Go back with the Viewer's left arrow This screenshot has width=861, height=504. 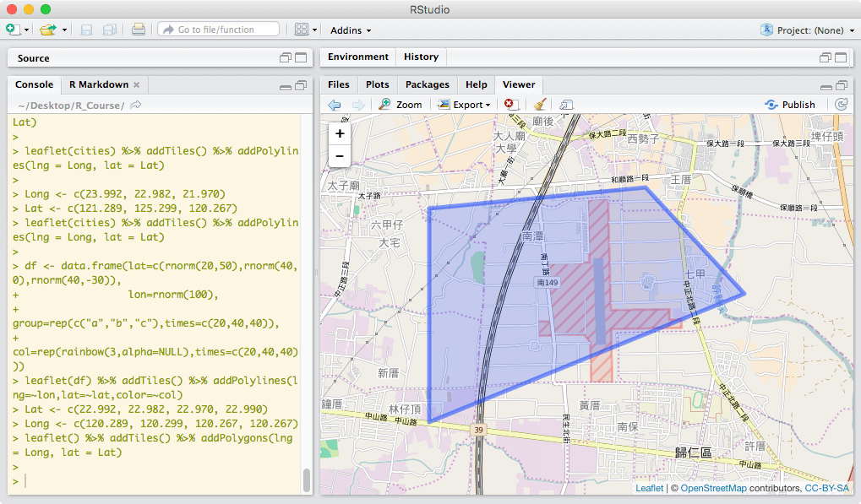tap(335, 105)
